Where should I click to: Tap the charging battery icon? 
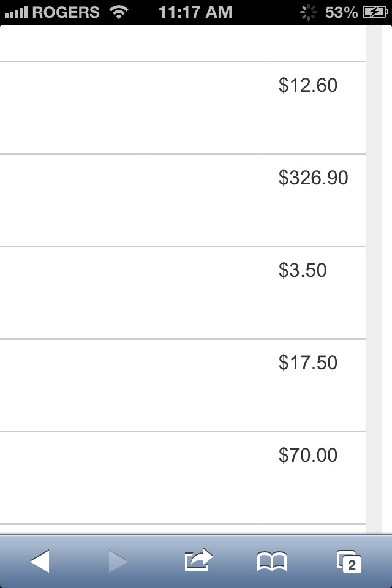375,12
